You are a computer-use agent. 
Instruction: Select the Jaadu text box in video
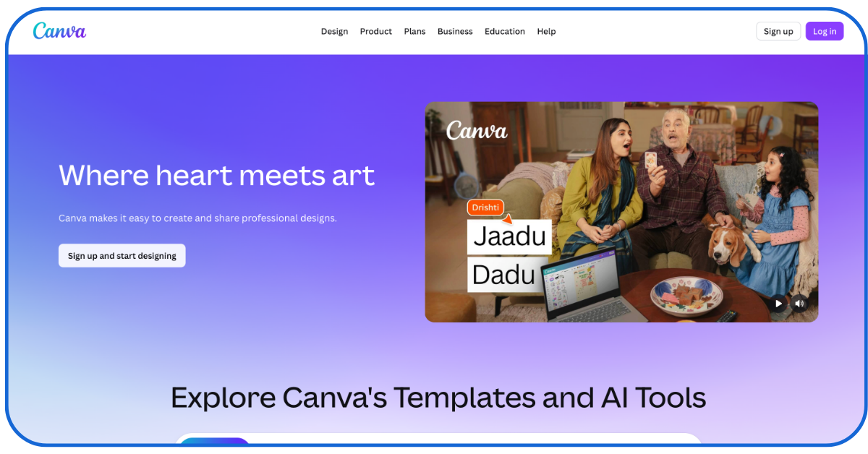509,237
